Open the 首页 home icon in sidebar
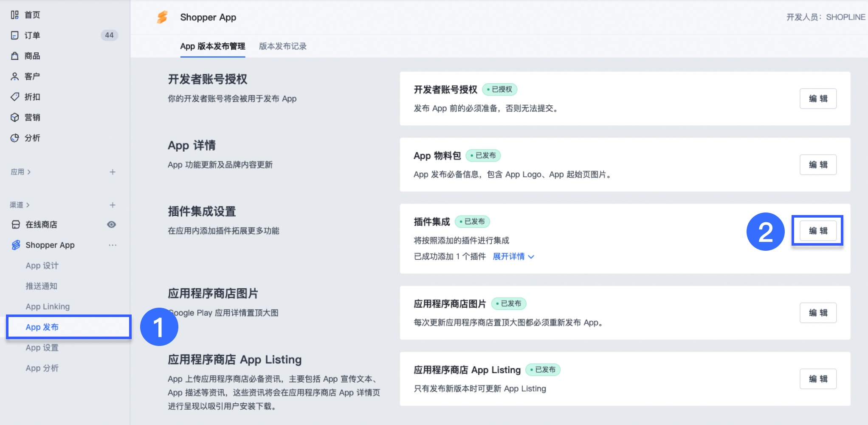Screen dimensions: 868x425 point(14,15)
